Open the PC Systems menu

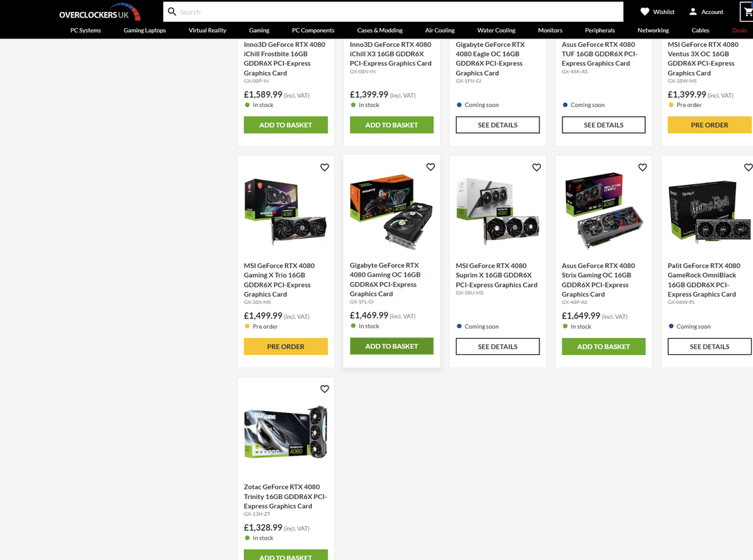(85, 30)
